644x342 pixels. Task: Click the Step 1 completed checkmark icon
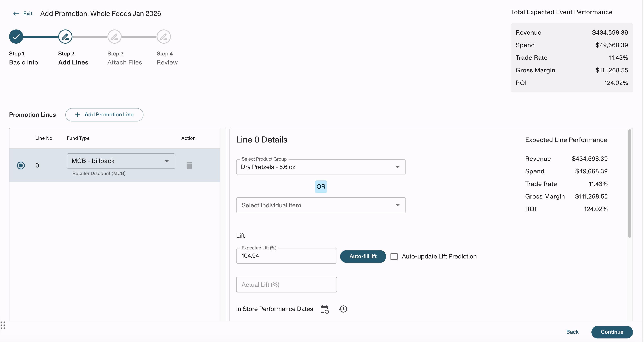16,37
